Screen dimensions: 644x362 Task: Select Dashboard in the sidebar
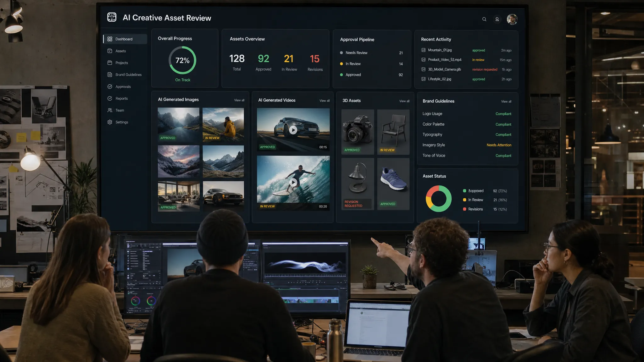125,39
